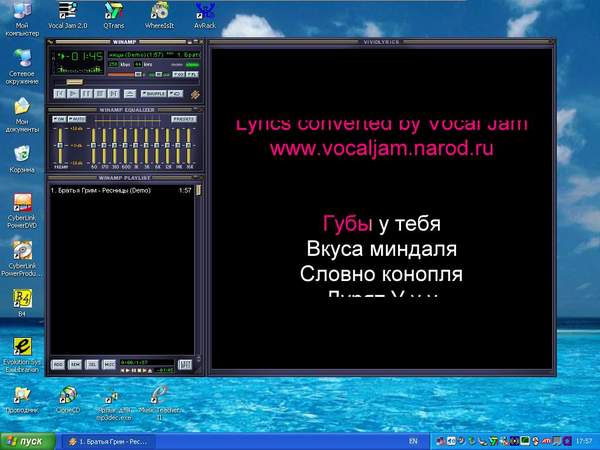
Task: Toggle the equalizer ON button
Action: tap(59, 119)
